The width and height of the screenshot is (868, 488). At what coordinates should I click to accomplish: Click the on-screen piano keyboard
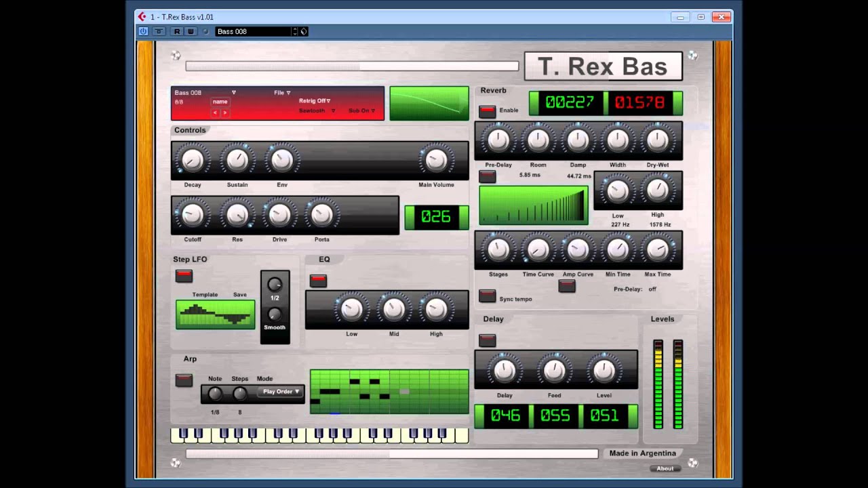(319, 435)
